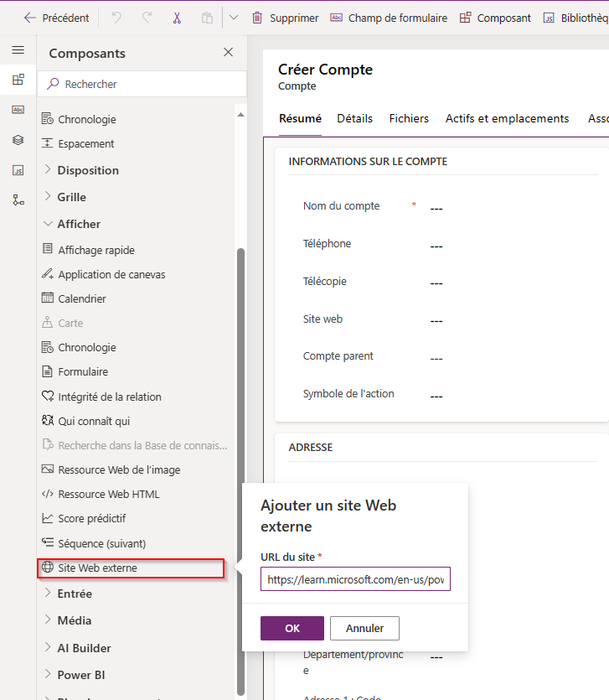Screen dimensions: 609x700
Task: Toggle the hamburger navigation menu
Action: (18, 50)
